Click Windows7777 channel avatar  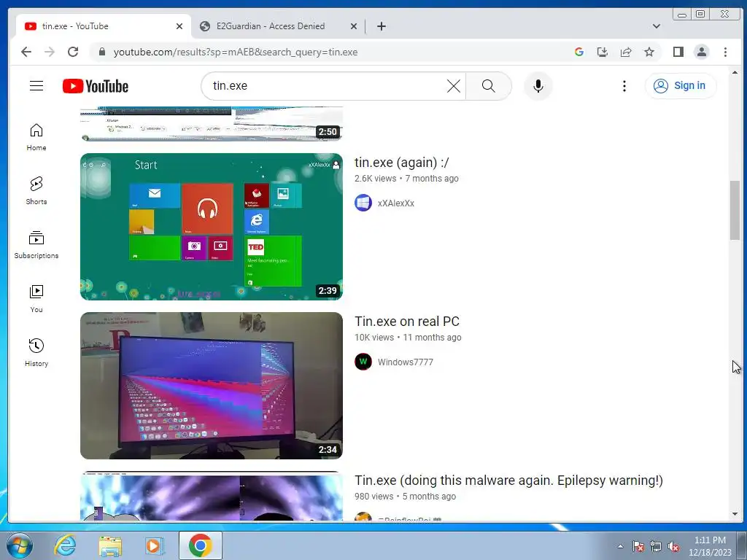tap(363, 362)
